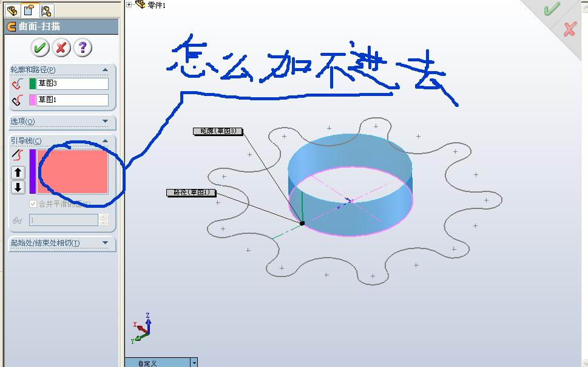Select the green OK checkmark to accept sweep
Viewport: 588px width, 367px height.
pos(39,47)
